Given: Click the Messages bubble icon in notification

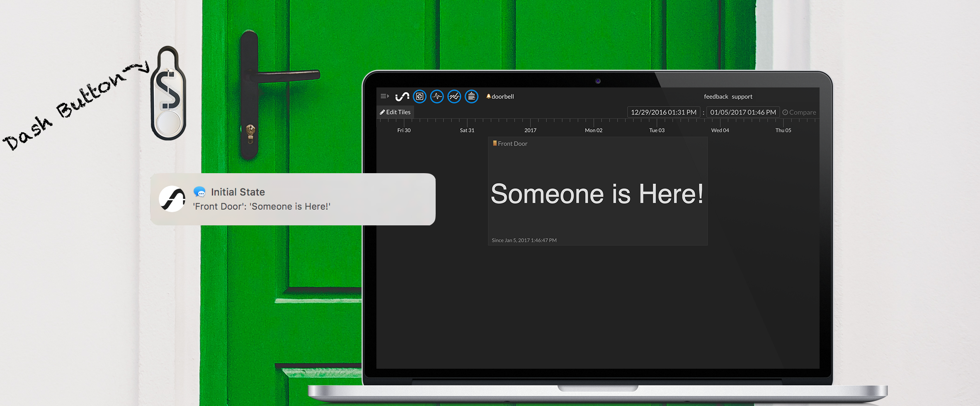Looking at the screenshot, I should 199,192.
